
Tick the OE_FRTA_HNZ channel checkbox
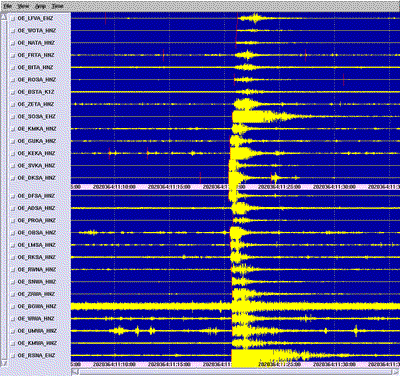pyautogui.click(x=13, y=55)
